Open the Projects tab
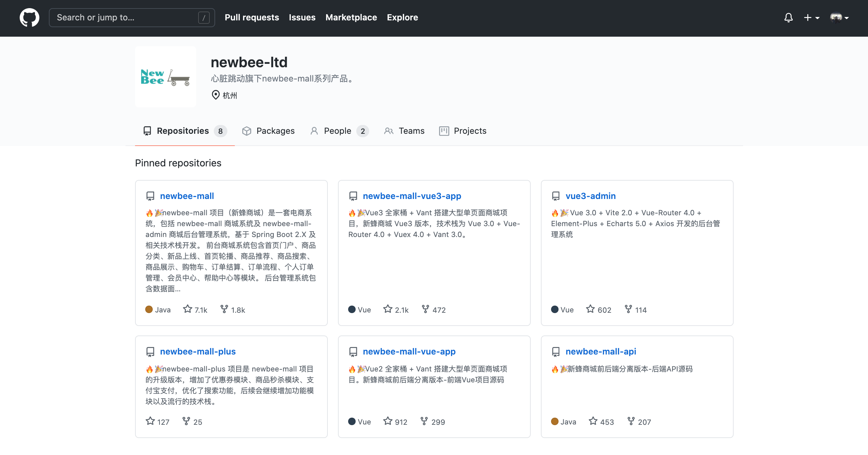Image resolution: width=868 pixels, height=455 pixels. [463, 131]
